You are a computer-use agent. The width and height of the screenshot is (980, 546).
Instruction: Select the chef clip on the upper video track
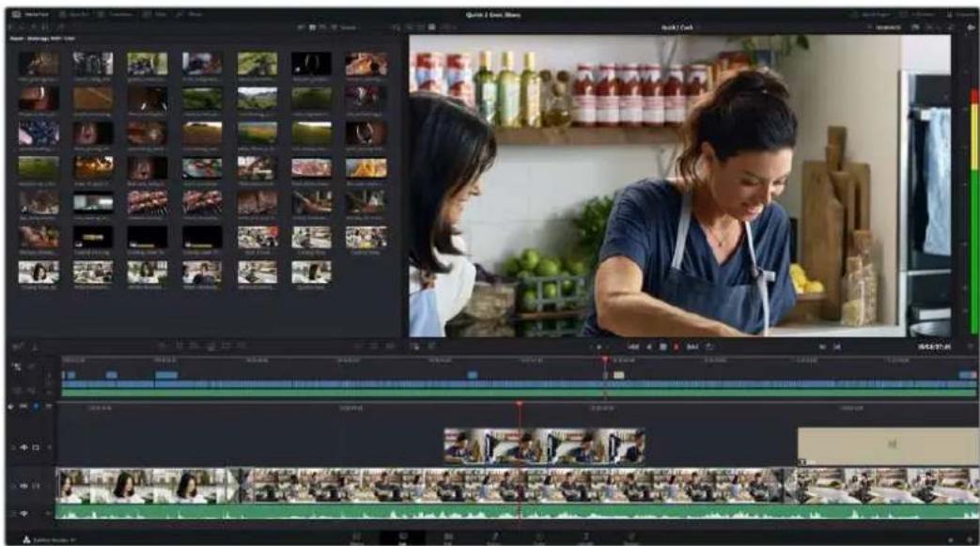tap(544, 445)
